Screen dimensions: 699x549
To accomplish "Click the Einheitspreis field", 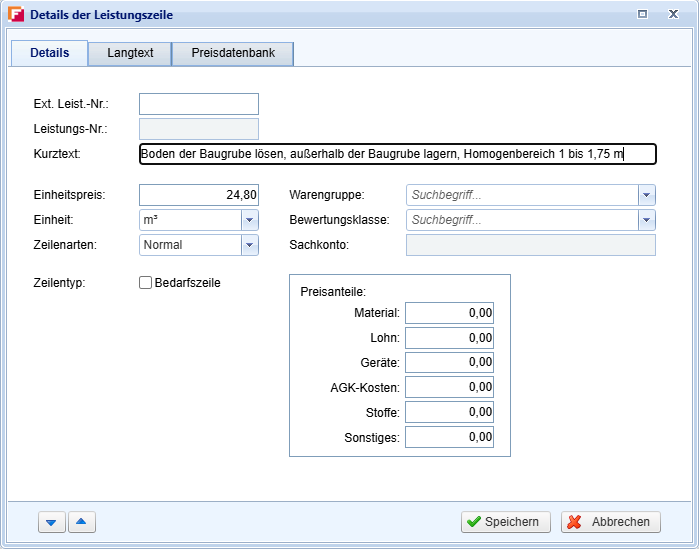I will click(198, 195).
